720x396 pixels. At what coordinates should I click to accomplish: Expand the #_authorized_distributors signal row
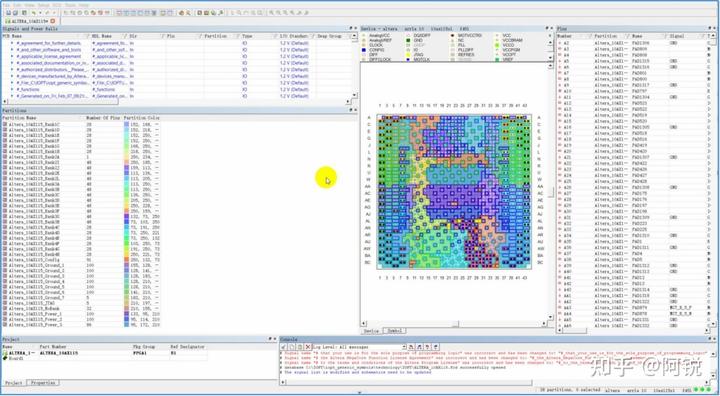[x=12, y=70]
